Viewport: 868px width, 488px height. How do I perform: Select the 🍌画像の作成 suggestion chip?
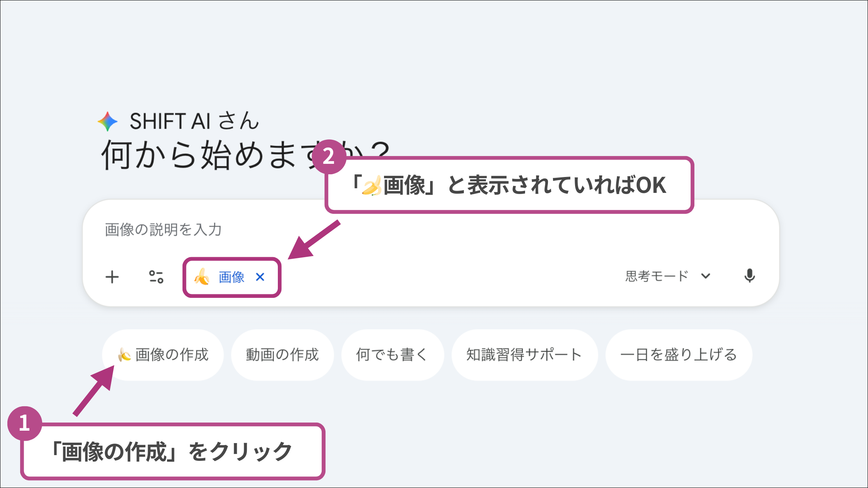coord(163,354)
